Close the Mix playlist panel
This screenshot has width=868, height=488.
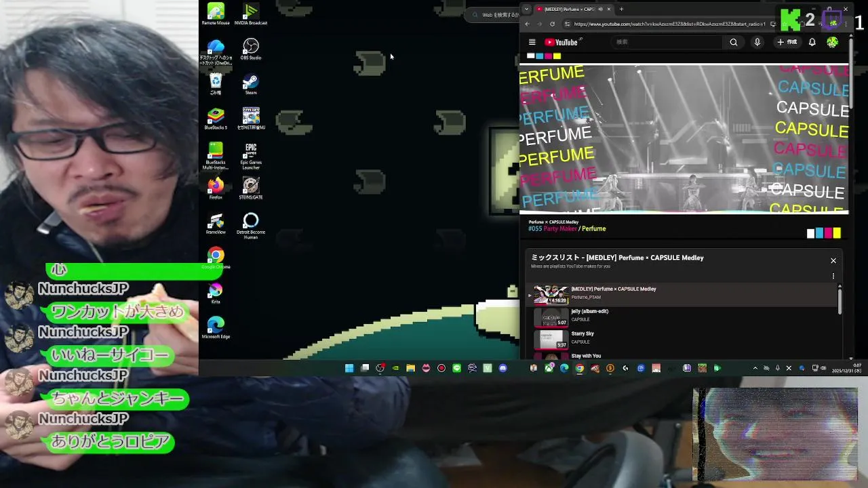click(833, 260)
